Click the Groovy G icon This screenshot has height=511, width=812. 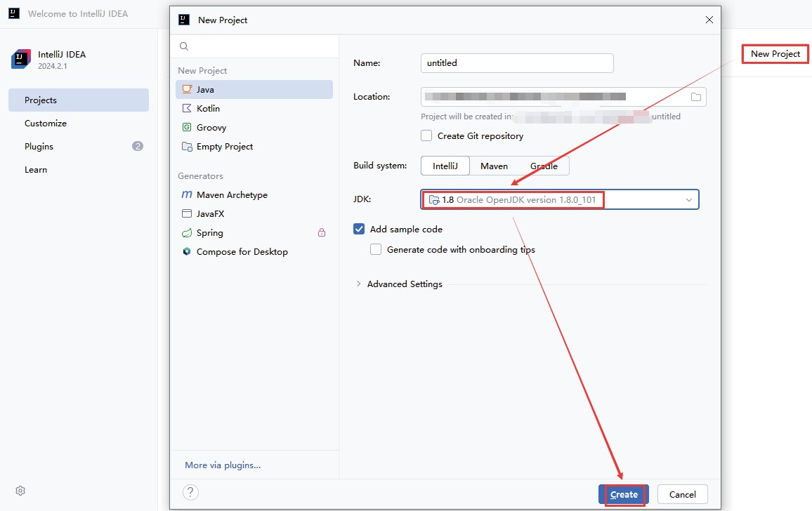click(x=187, y=127)
